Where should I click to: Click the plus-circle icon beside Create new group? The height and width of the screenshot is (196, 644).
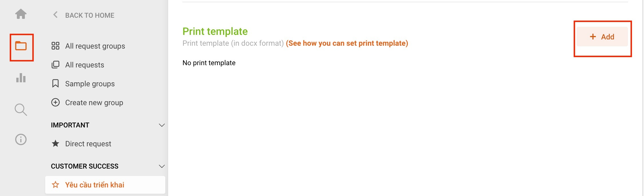click(x=55, y=102)
